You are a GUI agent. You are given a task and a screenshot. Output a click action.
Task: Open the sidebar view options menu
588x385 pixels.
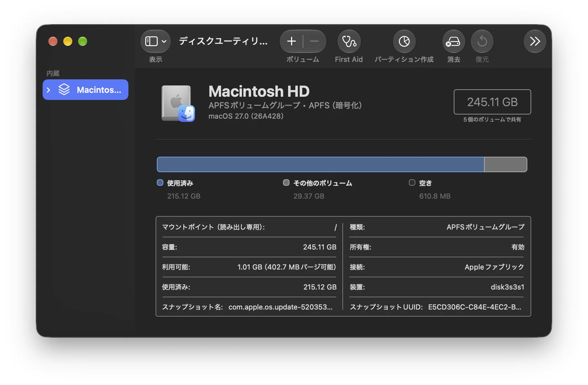[x=155, y=41]
